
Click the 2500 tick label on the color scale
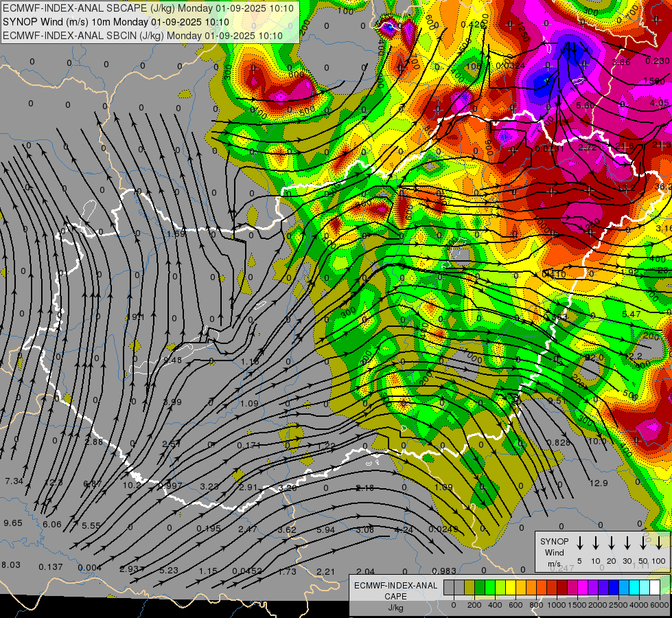[618, 605]
